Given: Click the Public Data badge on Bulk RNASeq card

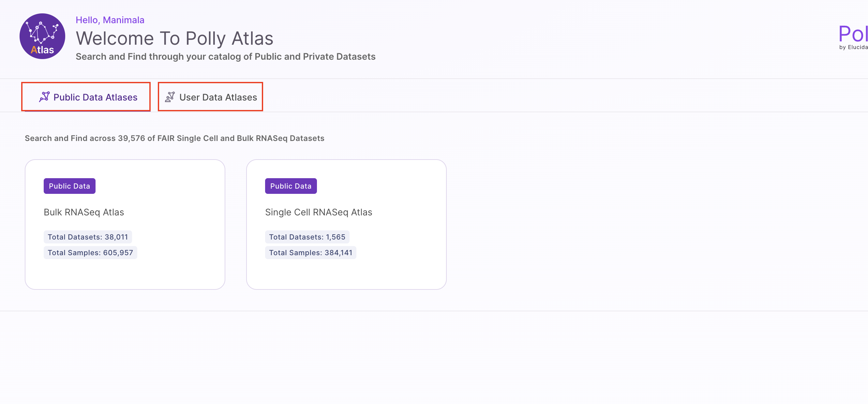Looking at the screenshot, I should [69, 186].
